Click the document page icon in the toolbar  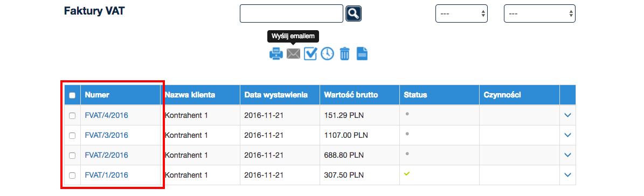362,54
